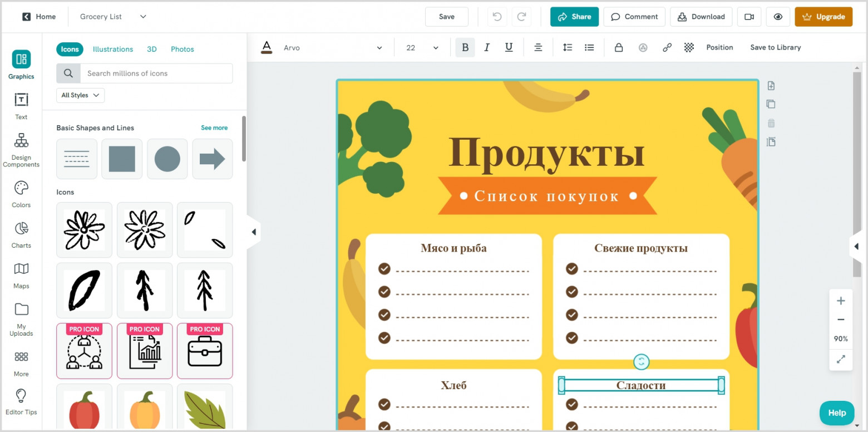Click the link chain icon
Image resolution: width=868 pixels, height=432 pixels.
pos(667,47)
